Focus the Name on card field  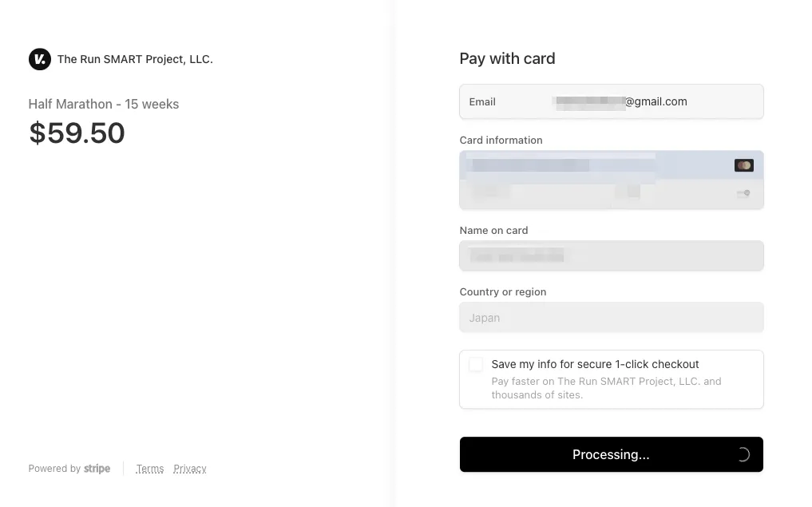click(611, 255)
